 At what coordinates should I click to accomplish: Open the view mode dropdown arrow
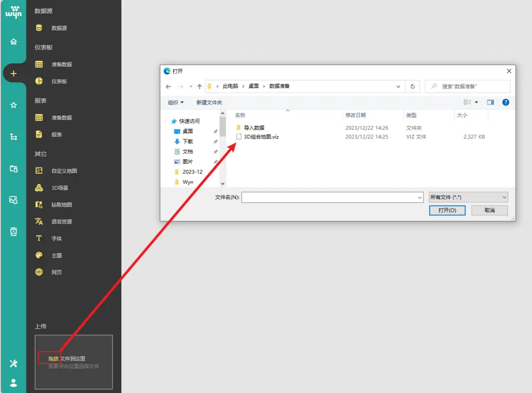(476, 102)
